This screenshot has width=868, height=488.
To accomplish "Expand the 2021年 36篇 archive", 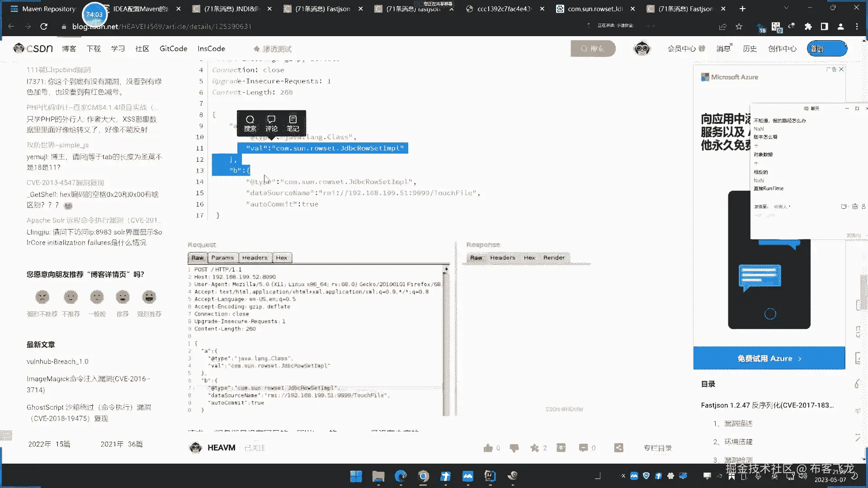I will pos(121,444).
